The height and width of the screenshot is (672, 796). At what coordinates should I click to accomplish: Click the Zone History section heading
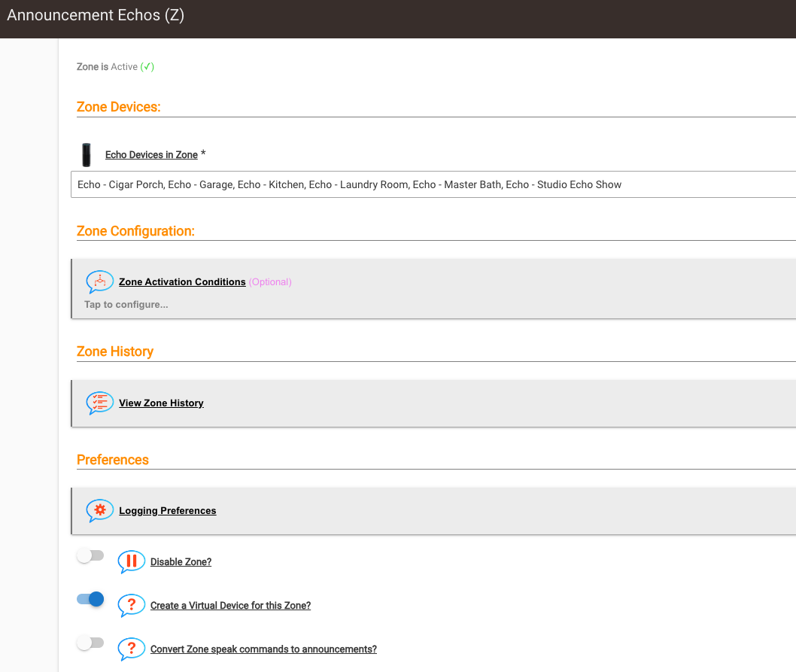[114, 351]
